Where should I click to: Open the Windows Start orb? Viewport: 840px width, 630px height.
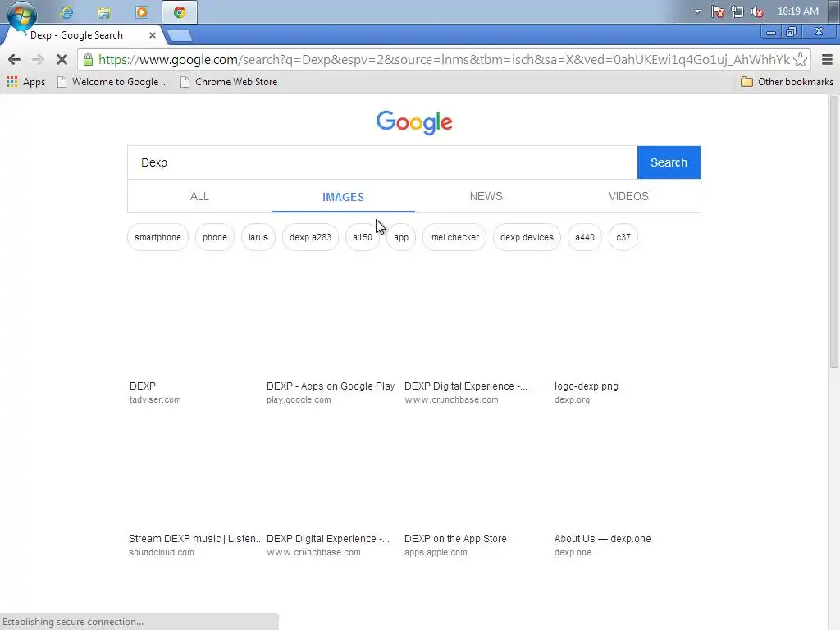[x=22, y=14]
